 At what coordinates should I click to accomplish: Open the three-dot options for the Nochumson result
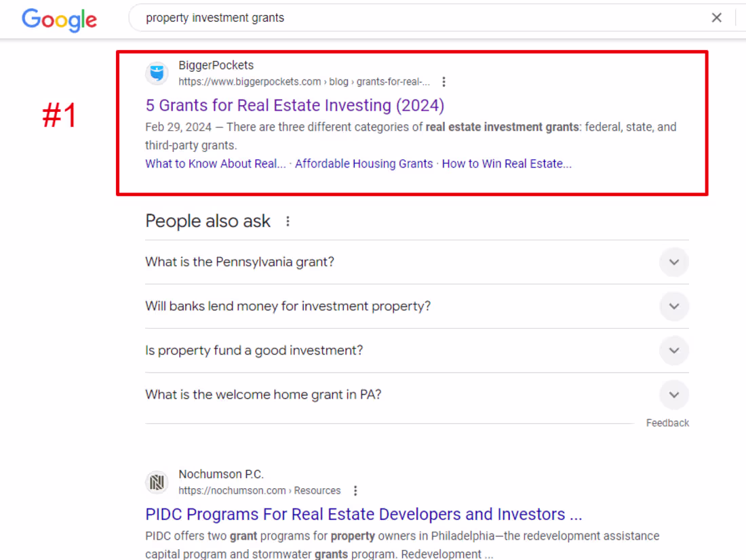point(355,490)
